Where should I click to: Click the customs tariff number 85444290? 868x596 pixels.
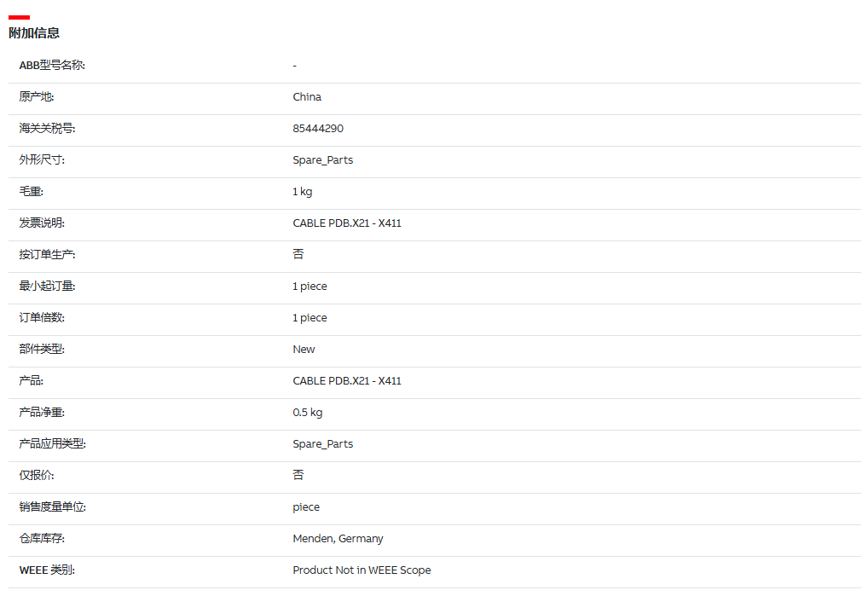point(318,129)
